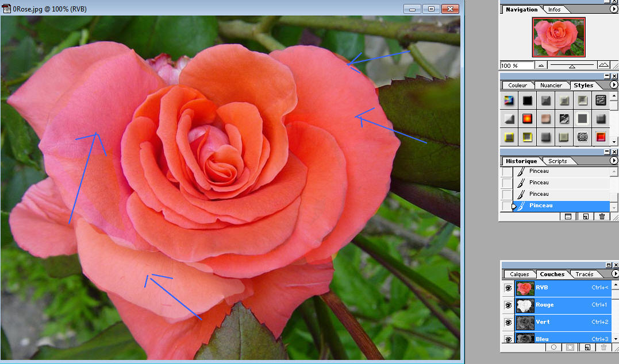Toggle visibility of the RVB channel

point(508,288)
